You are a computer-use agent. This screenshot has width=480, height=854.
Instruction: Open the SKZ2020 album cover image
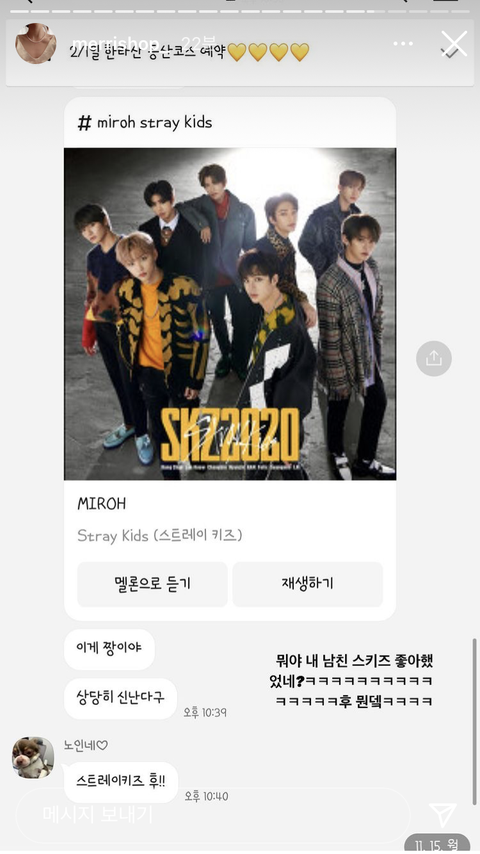coord(230,314)
